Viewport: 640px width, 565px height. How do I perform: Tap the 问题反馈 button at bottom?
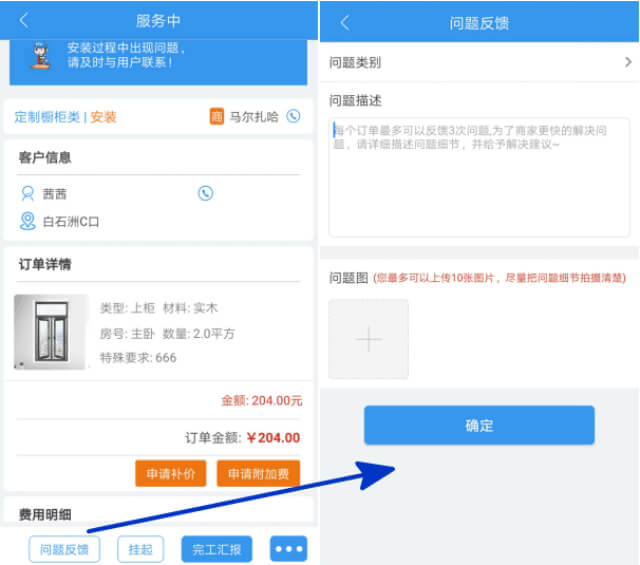tap(65, 549)
